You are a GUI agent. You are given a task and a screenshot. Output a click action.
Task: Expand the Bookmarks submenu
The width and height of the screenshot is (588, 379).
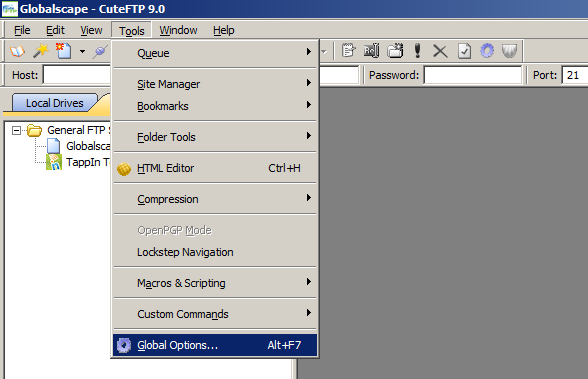click(215, 106)
